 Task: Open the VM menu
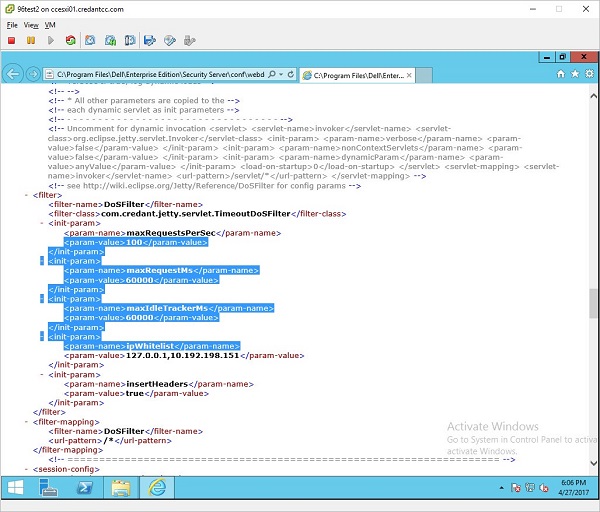click(50, 24)
